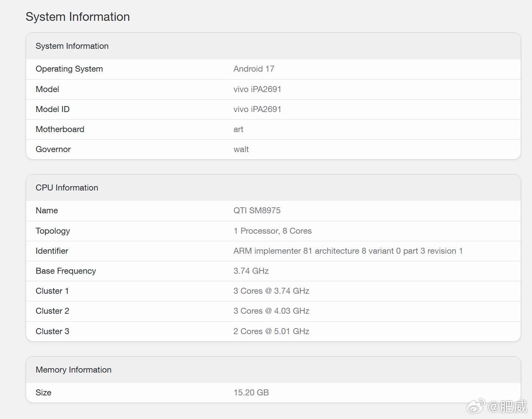Click the "Operating System" row label
The width and height of the screenshot is (532, 419).
(69, 69)
